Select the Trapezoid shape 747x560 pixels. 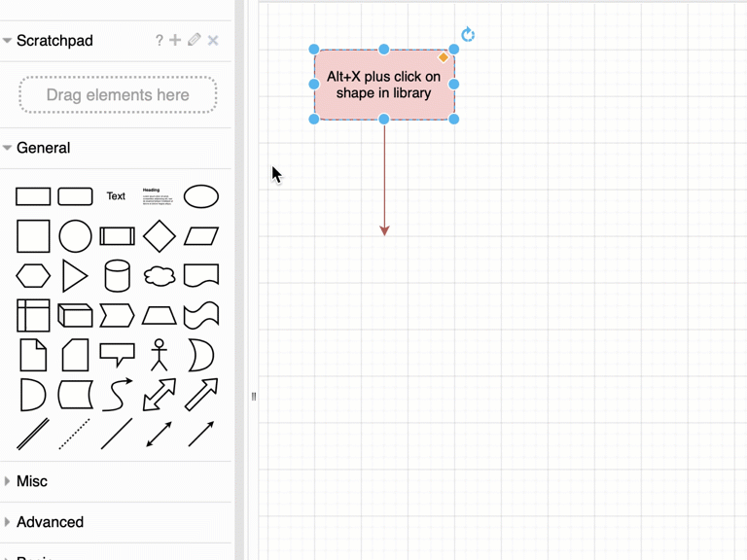point(160,315)
